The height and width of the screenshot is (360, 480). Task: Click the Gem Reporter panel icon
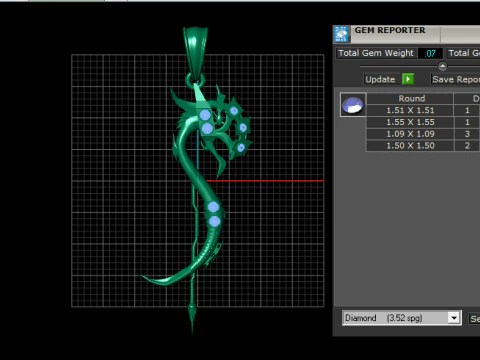pos(341,34)
